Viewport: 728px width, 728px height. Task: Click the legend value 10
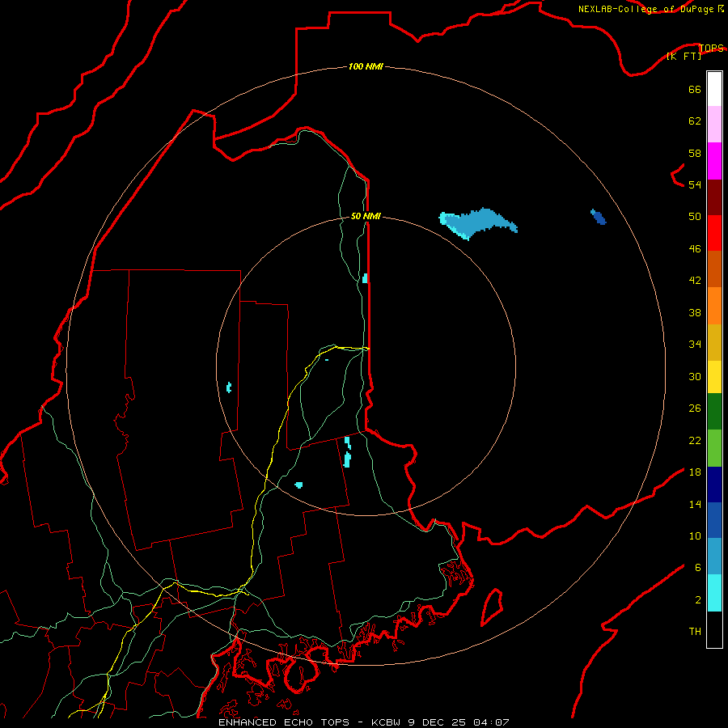(x=695, y=535)
